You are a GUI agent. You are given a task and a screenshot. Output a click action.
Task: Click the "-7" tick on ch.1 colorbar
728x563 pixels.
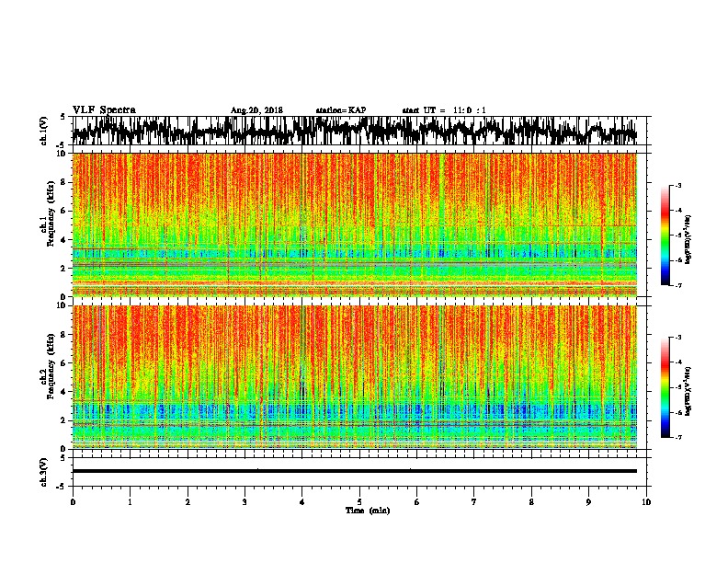click(x=677, y=285)
